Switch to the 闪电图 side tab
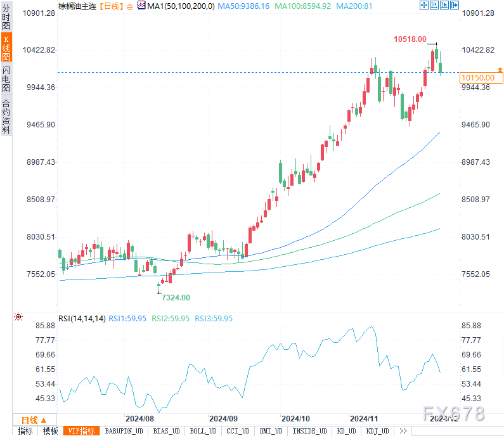 pos(6,78)
